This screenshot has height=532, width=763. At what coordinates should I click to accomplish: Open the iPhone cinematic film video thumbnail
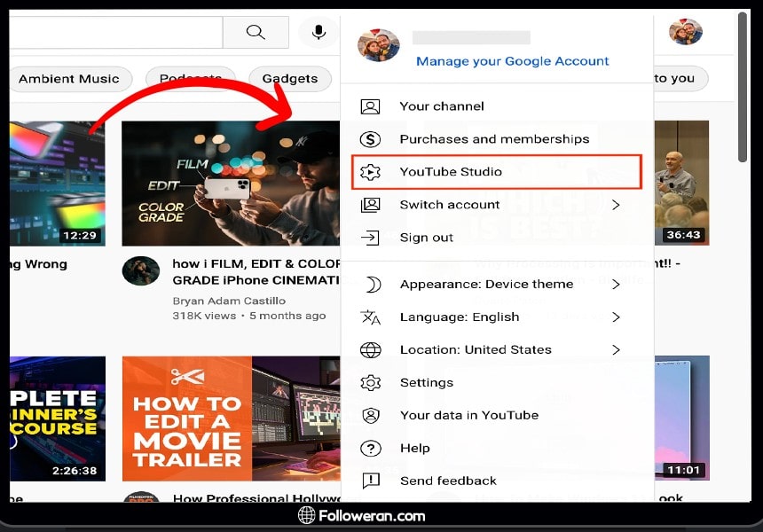click(231, 184)
